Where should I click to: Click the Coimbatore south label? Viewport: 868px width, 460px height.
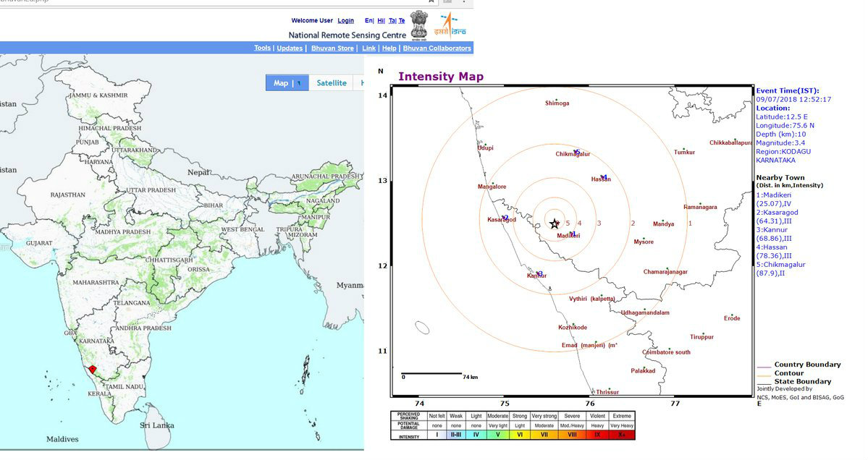tap(666, 352)
